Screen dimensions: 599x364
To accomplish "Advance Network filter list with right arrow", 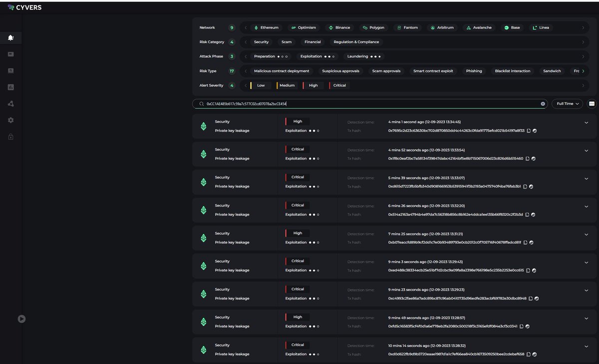I will pyautogui.click(x=583, y=27).
